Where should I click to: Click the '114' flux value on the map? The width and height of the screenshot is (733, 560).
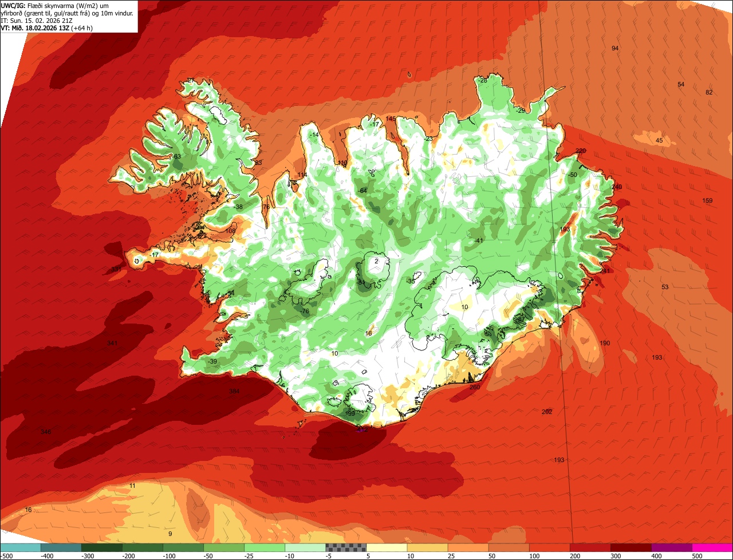[x=302, y=175]
